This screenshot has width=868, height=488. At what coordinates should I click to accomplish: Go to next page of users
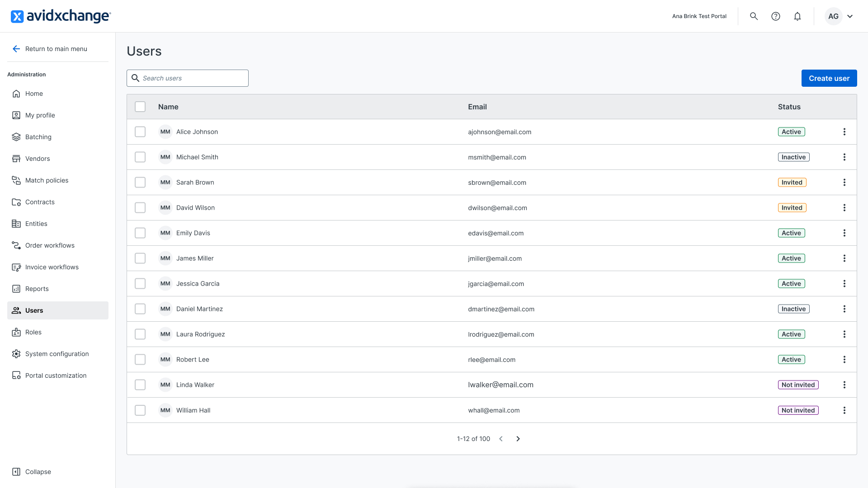click(x=518, y=439)
